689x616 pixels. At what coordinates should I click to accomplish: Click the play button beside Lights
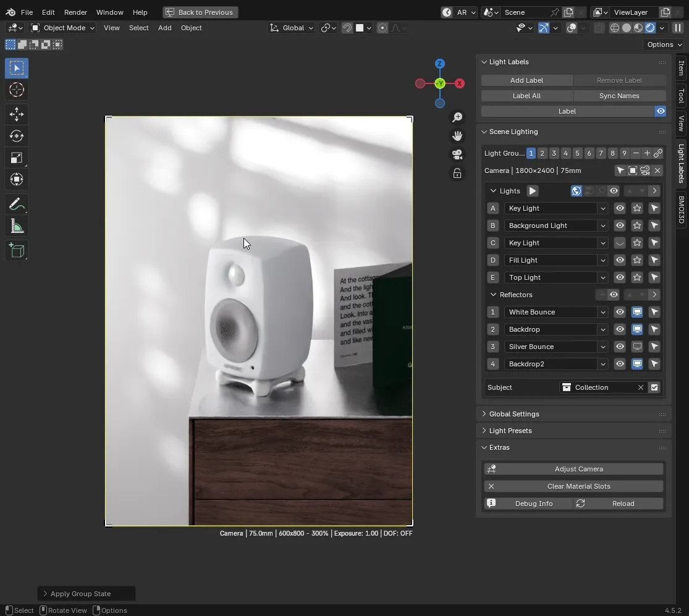(x=532, y=191)
